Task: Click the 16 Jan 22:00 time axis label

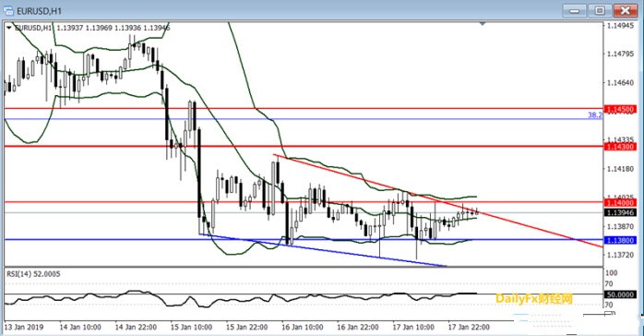Action: point(358,328)
